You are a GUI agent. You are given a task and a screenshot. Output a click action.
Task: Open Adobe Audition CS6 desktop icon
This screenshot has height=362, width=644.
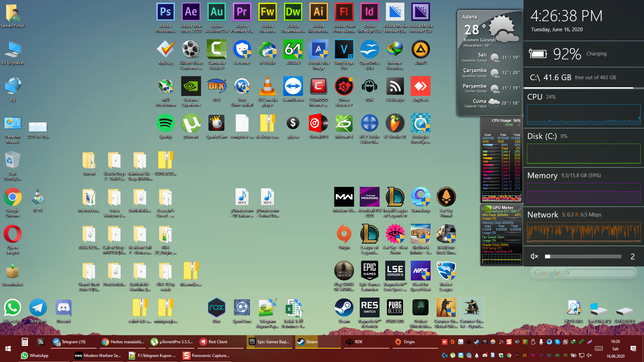[216, 17]
